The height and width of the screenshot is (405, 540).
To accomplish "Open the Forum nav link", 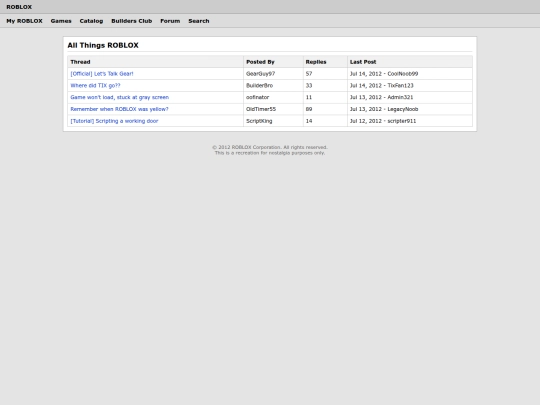I will coord(170,21).
